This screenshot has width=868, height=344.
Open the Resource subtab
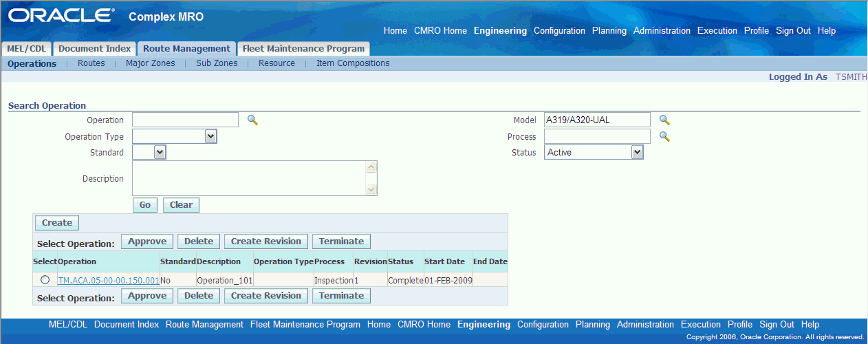(x=276, y=63)
